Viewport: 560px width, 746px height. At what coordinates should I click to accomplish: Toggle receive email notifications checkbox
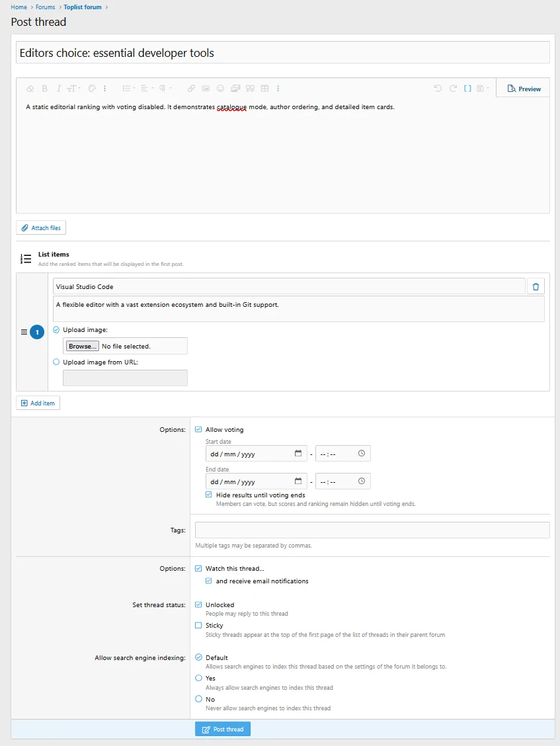tap(208, 581)
